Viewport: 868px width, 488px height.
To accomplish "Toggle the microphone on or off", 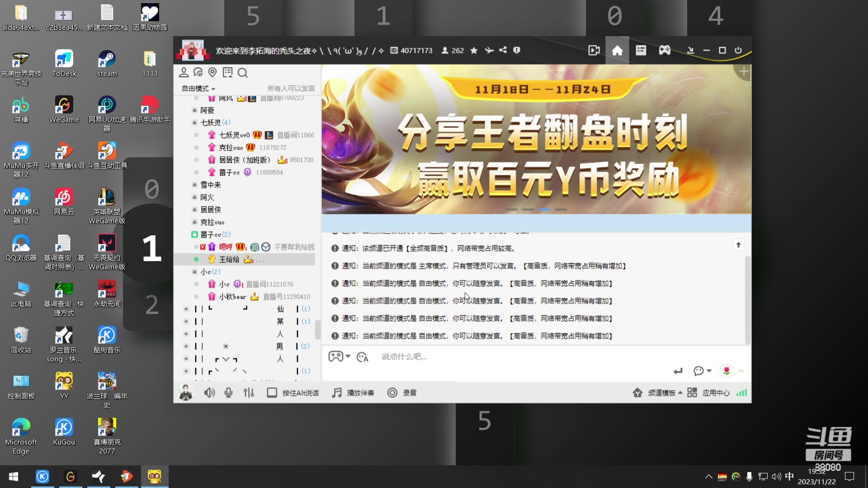I will pyautogui.click(x=228, y=393).
